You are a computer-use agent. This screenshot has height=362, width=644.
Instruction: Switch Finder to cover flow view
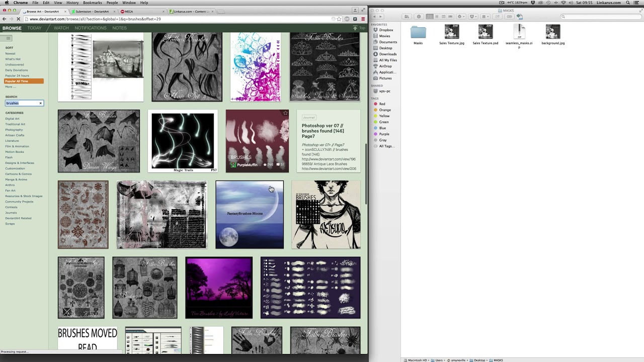click(x=450, y=17)
